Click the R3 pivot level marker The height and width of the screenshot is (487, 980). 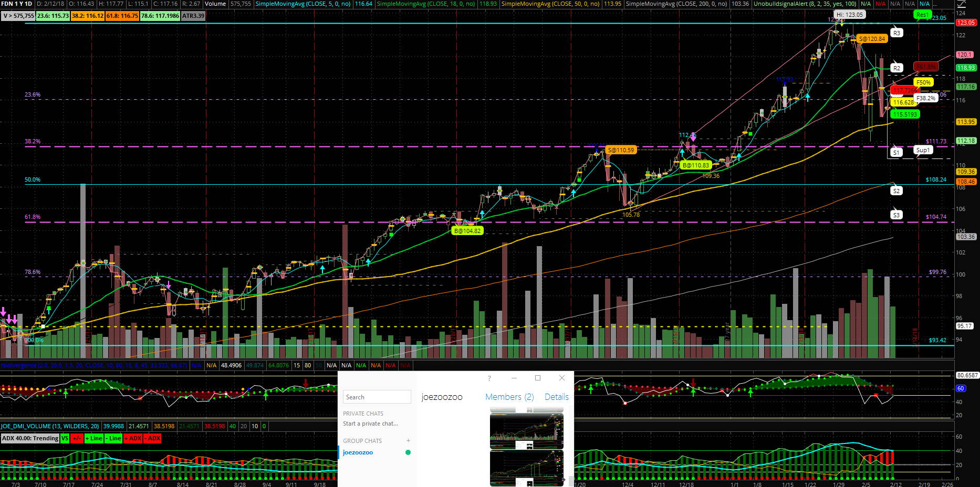(896, 33)
